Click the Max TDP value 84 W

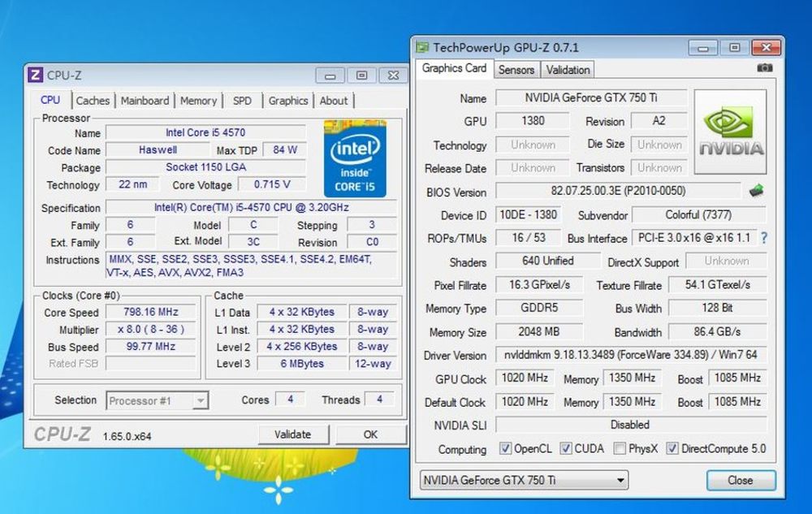coord(285,149)
